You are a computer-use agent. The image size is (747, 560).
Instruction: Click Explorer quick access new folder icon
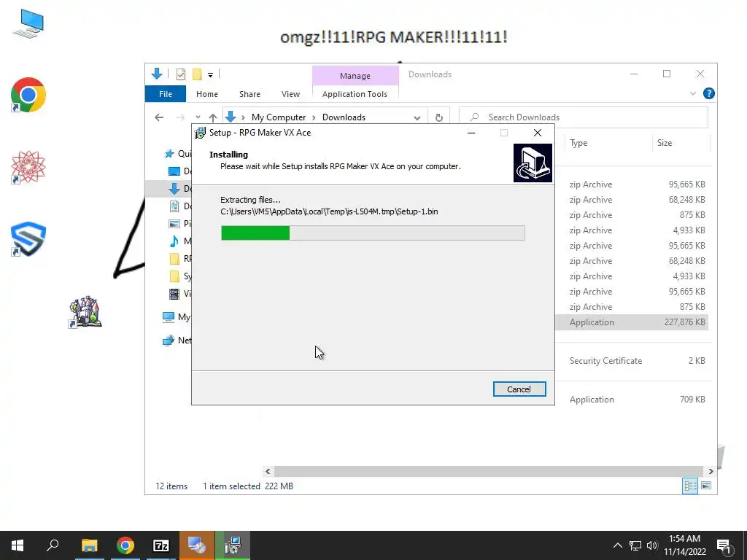(x=197, y=74)
